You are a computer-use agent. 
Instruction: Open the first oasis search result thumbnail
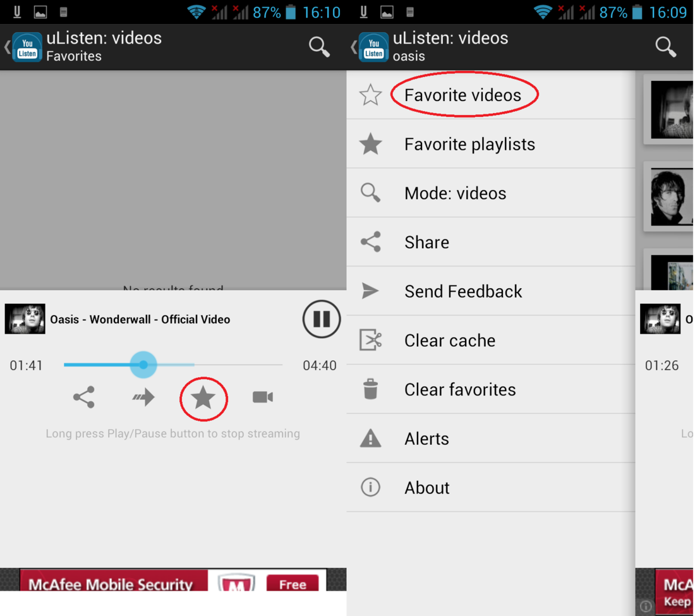coord(672,110)
